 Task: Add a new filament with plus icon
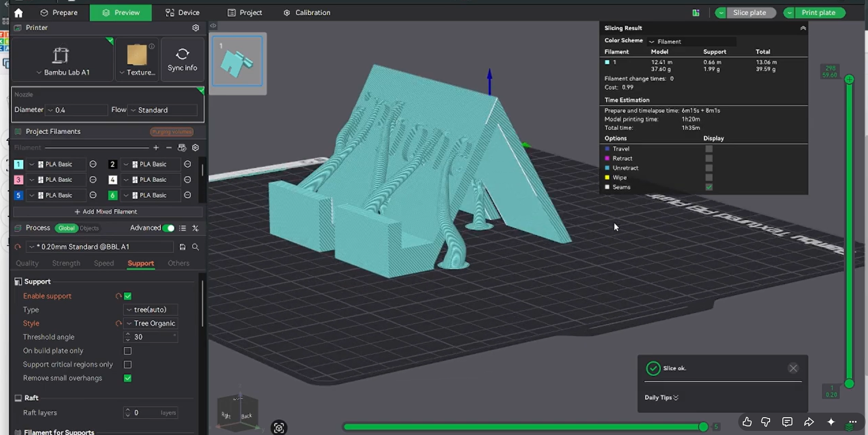pyautogui.click(x=156, y=148)
